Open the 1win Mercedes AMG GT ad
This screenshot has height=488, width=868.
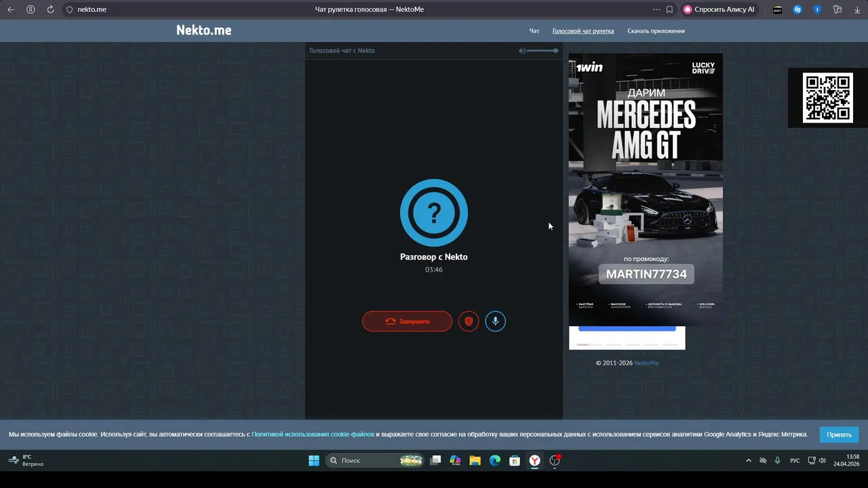tap(646, 190)
